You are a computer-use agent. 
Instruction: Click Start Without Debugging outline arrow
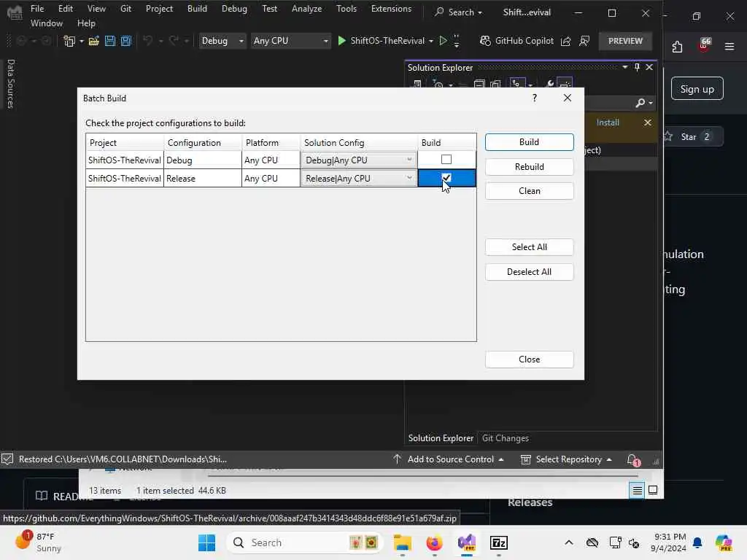pos(443,41)
